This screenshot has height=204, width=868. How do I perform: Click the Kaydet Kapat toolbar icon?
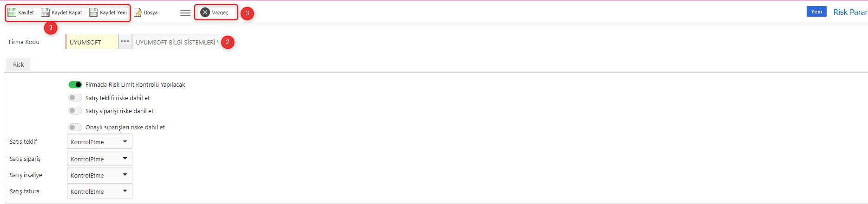45,13
